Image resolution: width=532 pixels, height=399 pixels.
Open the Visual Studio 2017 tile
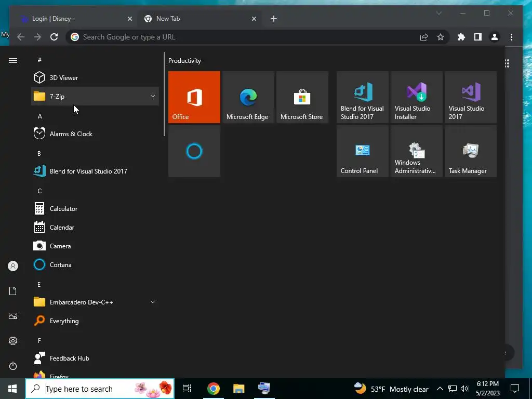(x=471, y=97)
